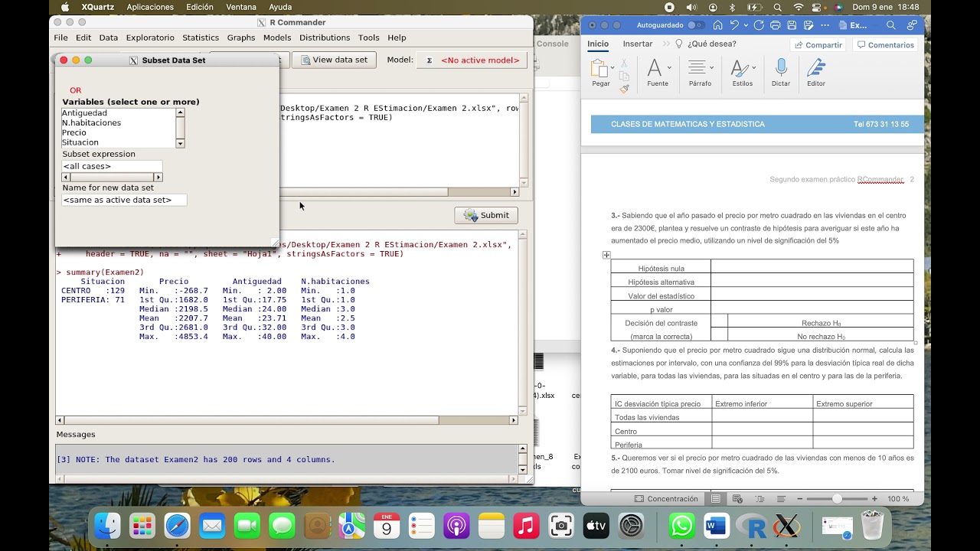This screenshot has width=980, height=551.
Task: Select Outline view icon in Word status bar
Action: point(759,499)
